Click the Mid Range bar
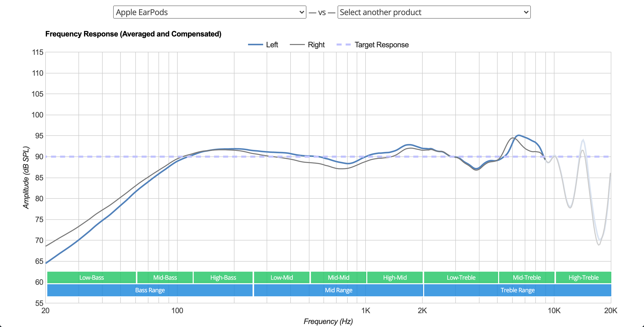The height and width of the screenshot is (327, 644). (338, 290)
